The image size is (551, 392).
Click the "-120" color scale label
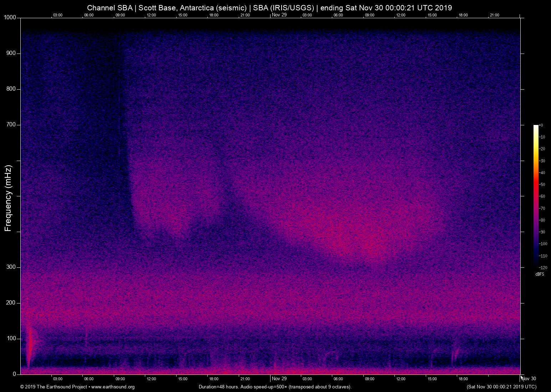543,267
